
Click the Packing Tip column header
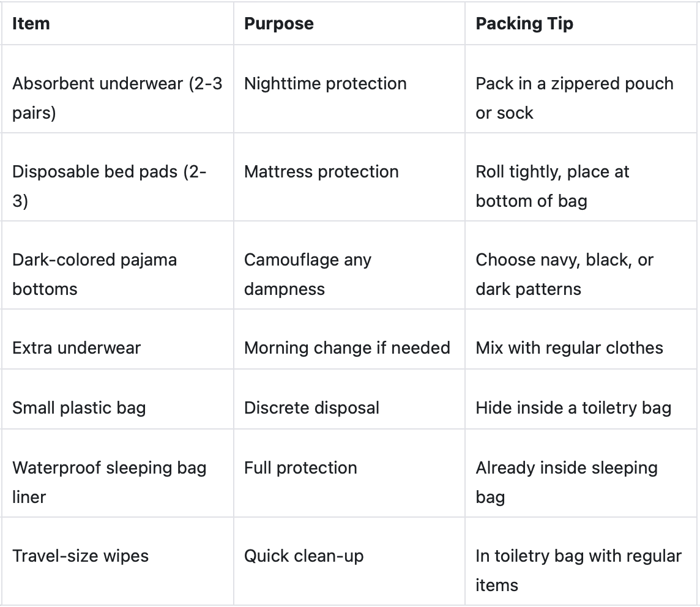(524, 24)
